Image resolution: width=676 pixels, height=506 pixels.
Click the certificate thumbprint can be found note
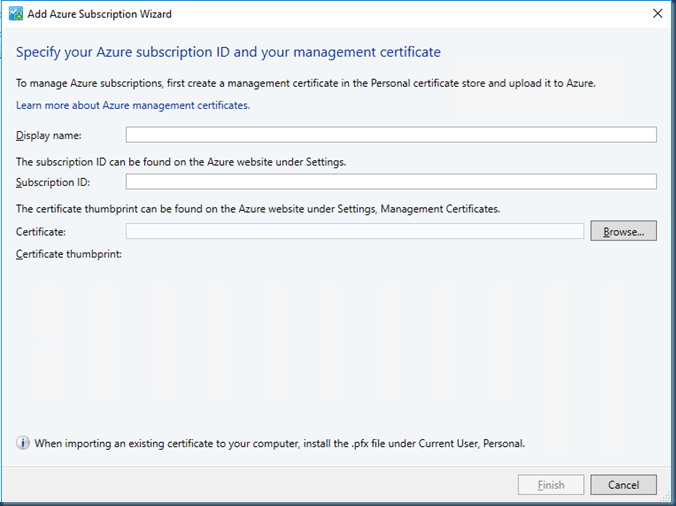click(258, 209)
